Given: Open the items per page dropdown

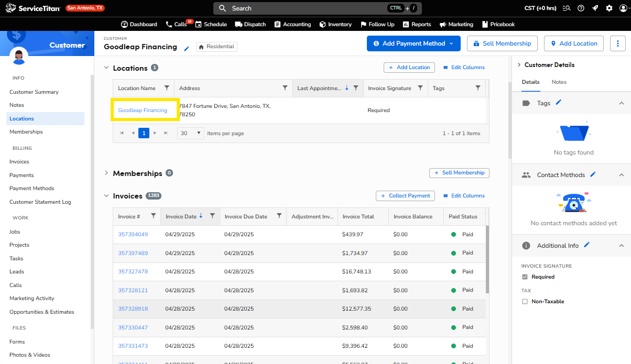Looking at the screenshot, I should [191, 133].
